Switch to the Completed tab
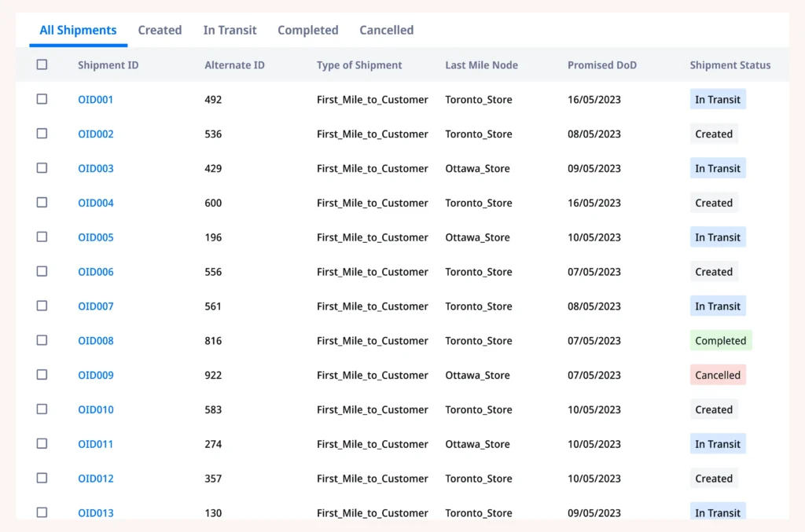Image resolution: width=805 pixels, height=532 pixels. pos(307,30)
